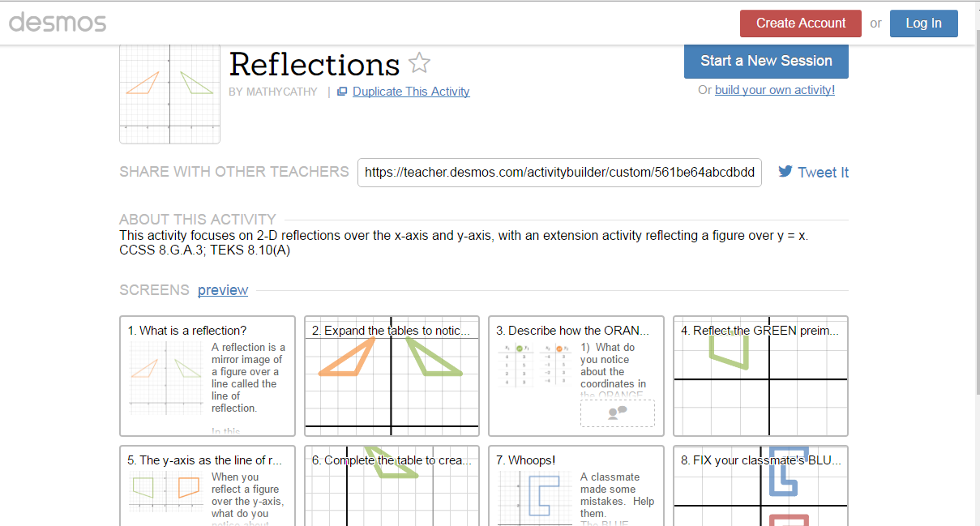
Task: Select the shareable activity URL field
Action: [559, 172]
